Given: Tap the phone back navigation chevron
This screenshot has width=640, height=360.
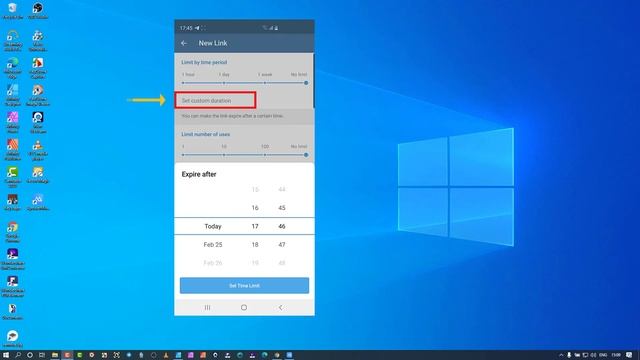Looking at the screenshot, I should pyautogui.click(x=280, y=307).
